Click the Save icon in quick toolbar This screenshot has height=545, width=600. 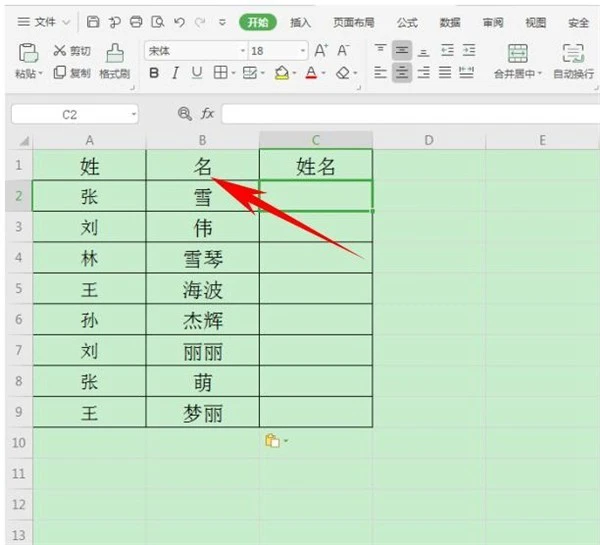click(93, 22)
